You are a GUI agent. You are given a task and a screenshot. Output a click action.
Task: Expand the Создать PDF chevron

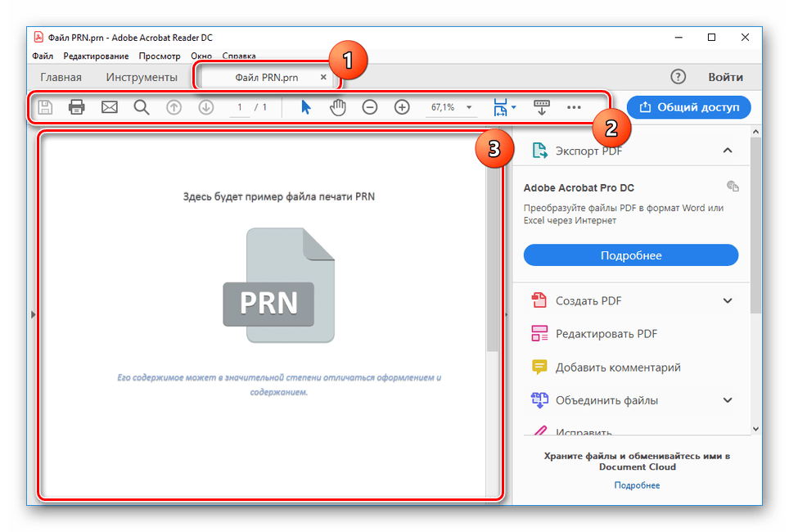pos(728,300)
